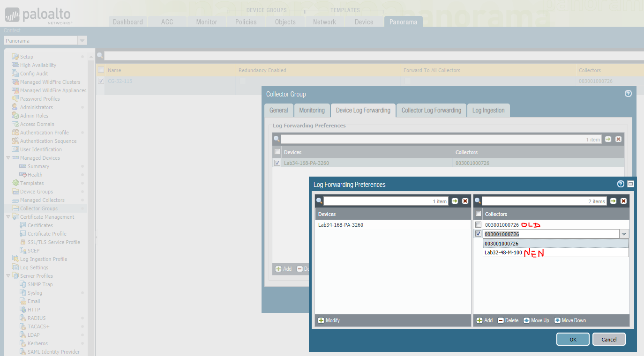
Task: Open Authentication Sequence in the sidebar
Action: click(x=48, y=141)
